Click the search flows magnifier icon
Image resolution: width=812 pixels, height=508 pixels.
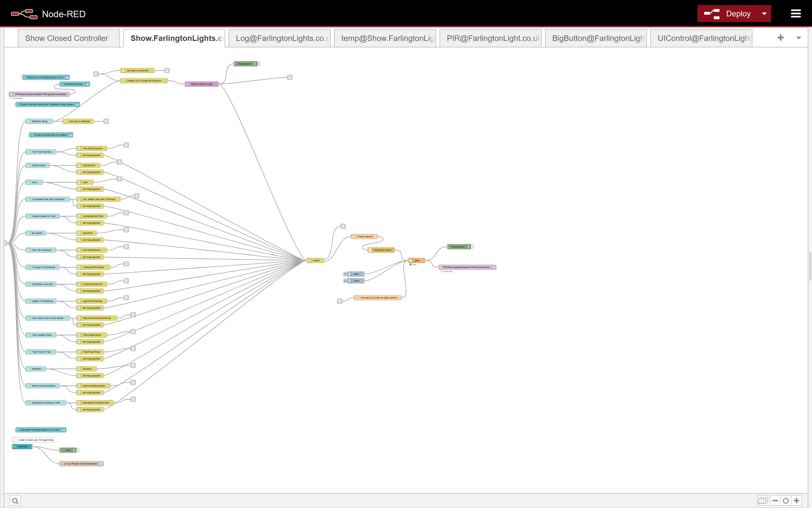coord(15,501)
